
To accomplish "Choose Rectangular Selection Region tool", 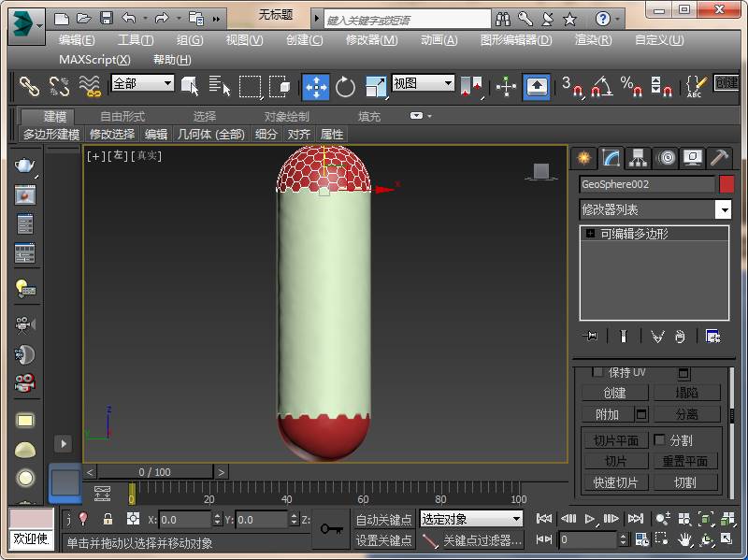I will point(250,87).
